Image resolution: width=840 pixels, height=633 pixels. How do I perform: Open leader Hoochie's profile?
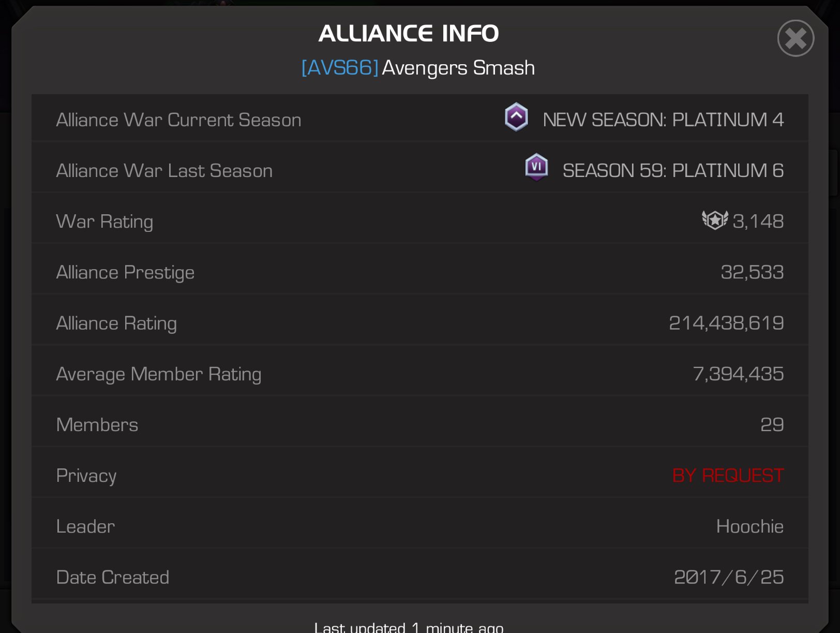pyautogui.click(x=749, y=526)
